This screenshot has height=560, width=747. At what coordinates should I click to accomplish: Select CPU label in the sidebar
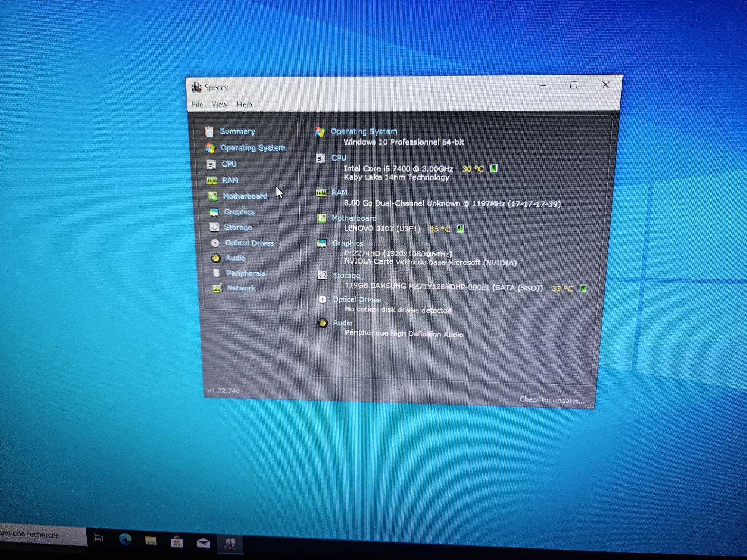click(229, 164)
